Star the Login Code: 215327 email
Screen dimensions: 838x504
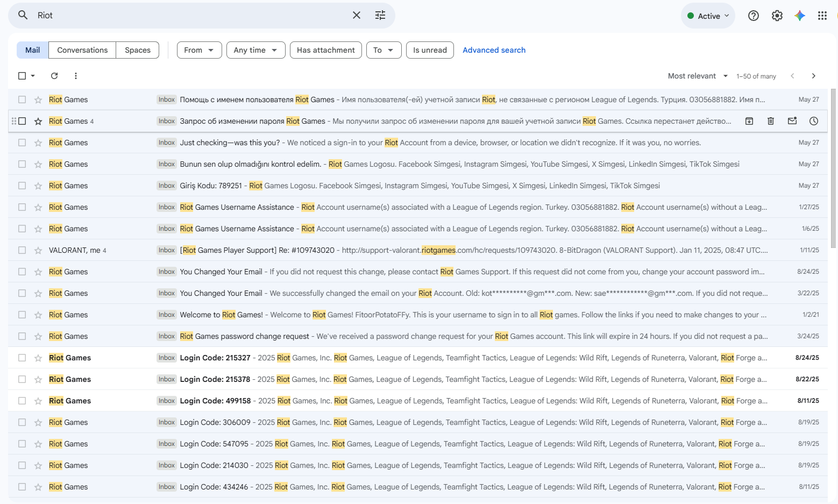[x=38, y=358]
